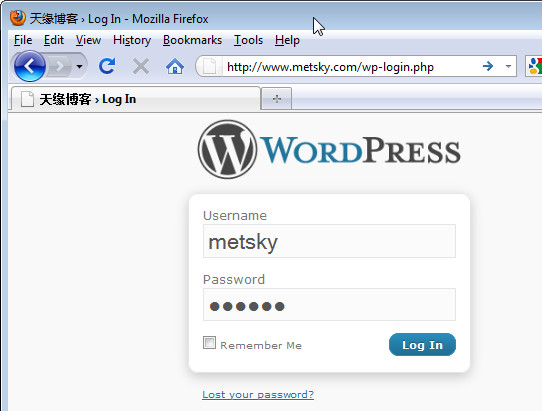Open the View menu
The width and height of the screenshot is (542, 411).
click(x=88, y=40)
